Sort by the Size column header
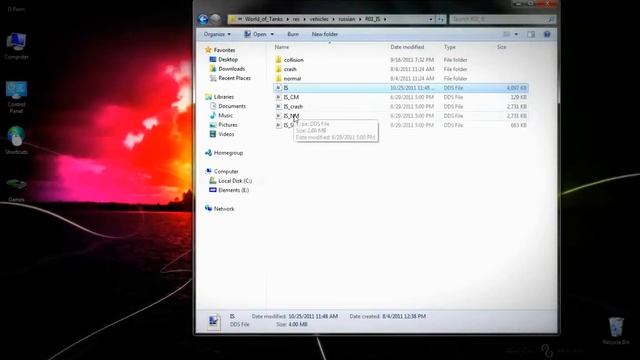Screen dimensions: 640x360 click(x=502, y=47)
